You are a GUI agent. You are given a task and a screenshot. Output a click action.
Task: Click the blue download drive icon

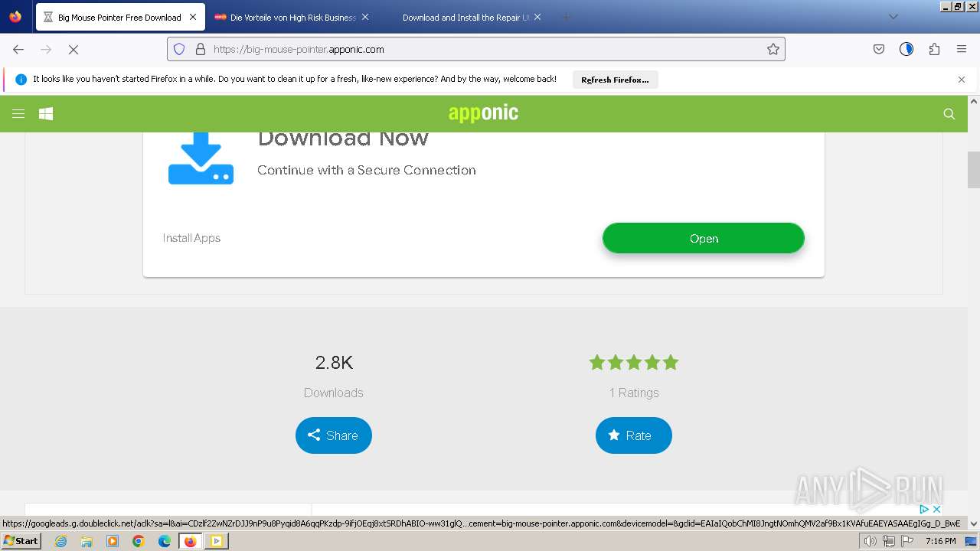[201, 158]
